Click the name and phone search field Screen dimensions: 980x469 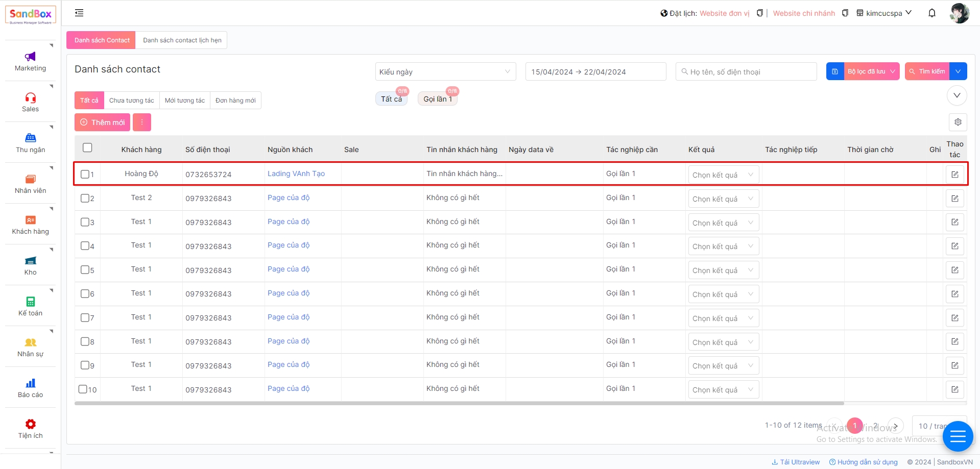pyautogui.click(x=746, y=72)
